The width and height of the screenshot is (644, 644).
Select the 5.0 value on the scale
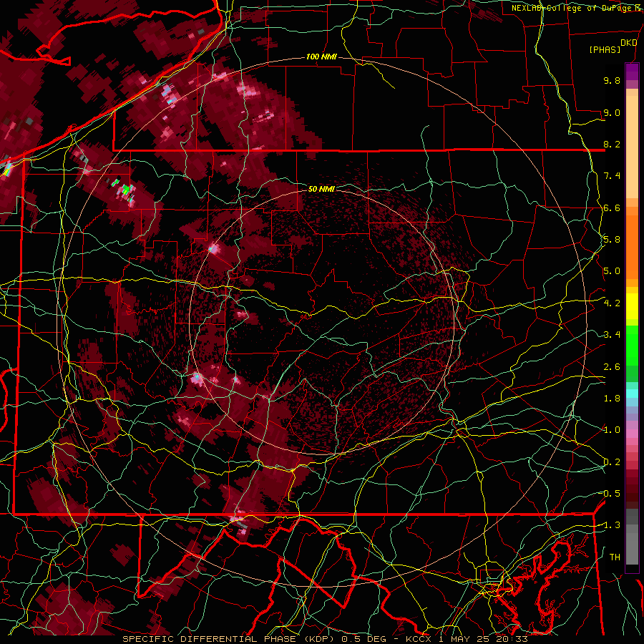click(612, 271)
